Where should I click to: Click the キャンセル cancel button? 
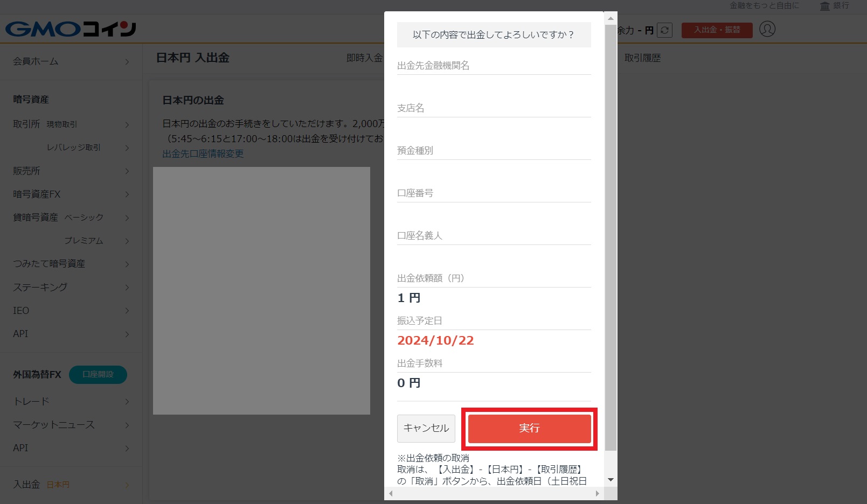tap(426, 429)
